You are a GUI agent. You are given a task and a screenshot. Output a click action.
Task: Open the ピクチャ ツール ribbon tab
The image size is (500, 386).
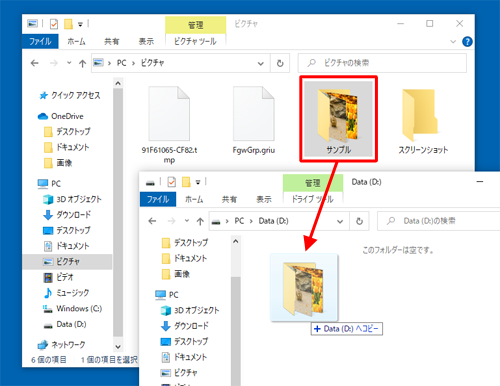coord(195,41)
